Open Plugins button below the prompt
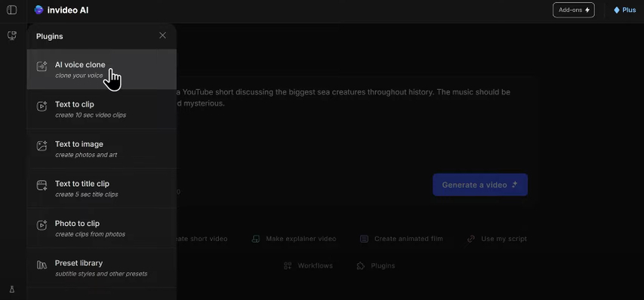This screenshot has width=644, height=300. [376, 266]
